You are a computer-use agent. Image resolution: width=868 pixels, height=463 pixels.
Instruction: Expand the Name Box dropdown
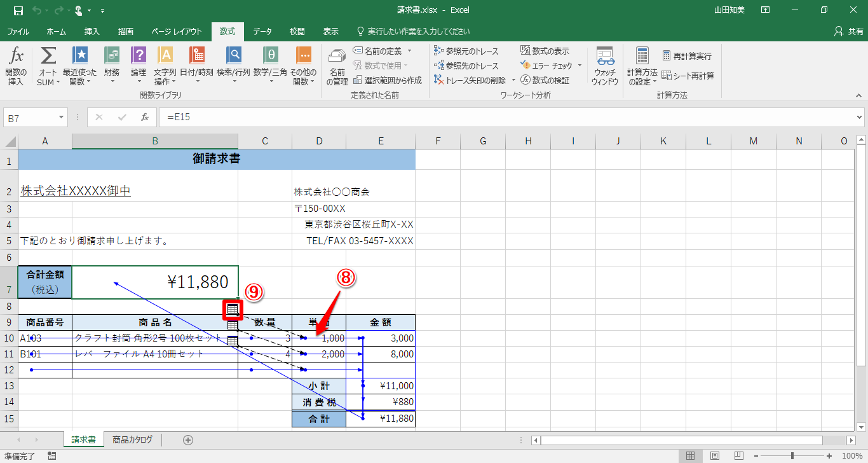[62, 117]
